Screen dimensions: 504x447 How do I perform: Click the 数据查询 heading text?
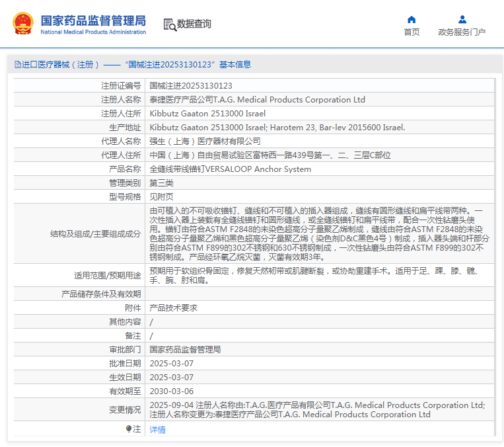tap(194, 24)
